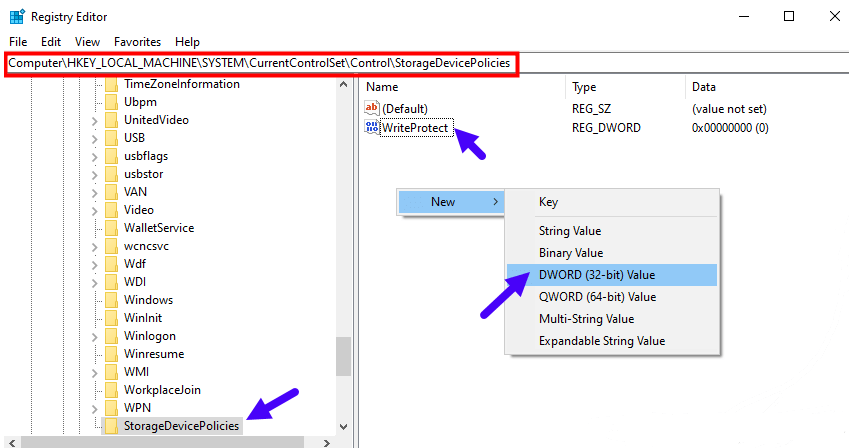Image resolution: width=849 pixels, height=448 pixels.
Task: Click the REG_DWORD type cell
Action: (606, 128)
